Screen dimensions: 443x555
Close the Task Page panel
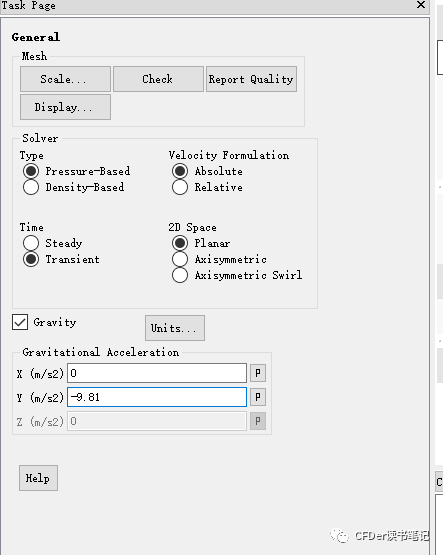coord(421,5)
